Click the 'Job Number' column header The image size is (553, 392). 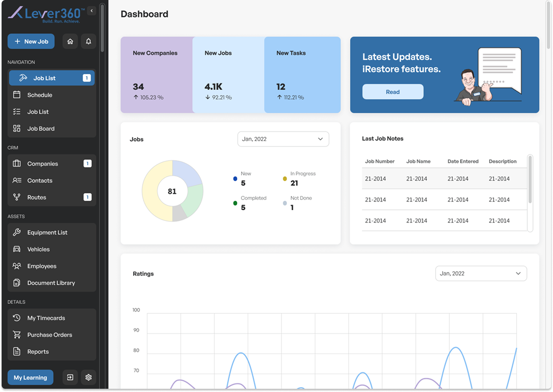pyautogui.click(x=380, y=161)
